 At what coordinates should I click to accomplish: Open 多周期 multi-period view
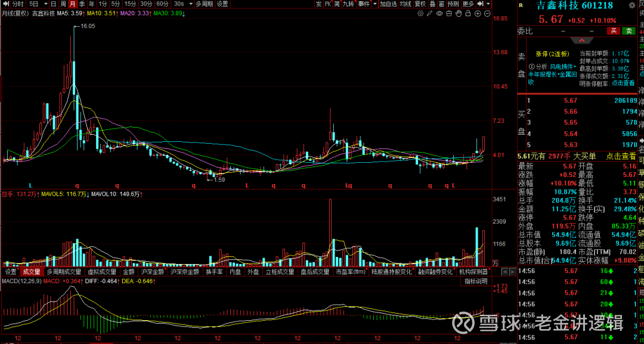click(204, 4)
